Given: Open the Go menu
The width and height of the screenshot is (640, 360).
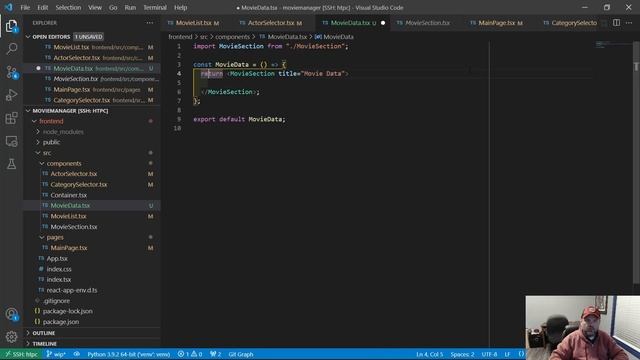Looking at the screenshot, I should click(x=113, y=7).
